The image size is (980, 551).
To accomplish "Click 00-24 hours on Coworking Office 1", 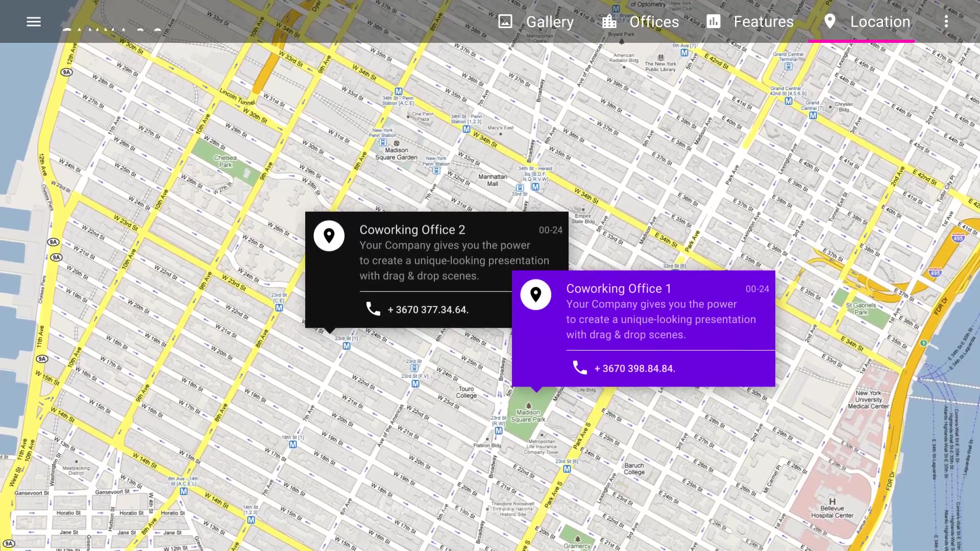I will pos(757,289).
